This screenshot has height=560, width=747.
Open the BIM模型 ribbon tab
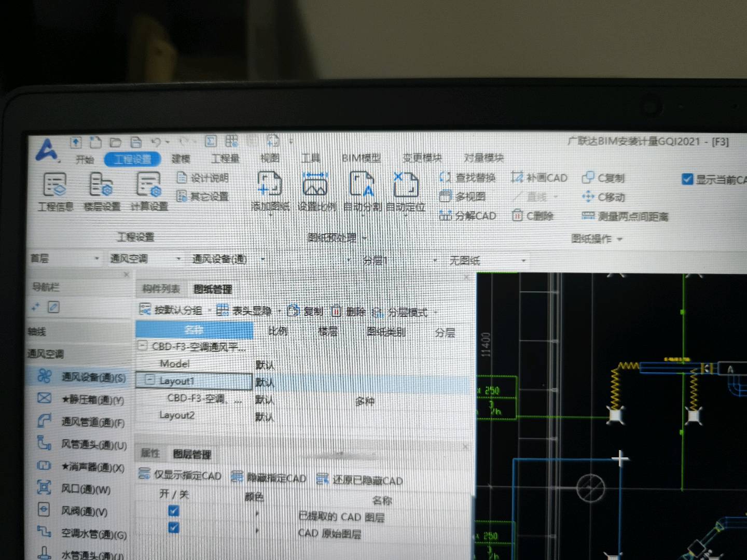point(361,158)
